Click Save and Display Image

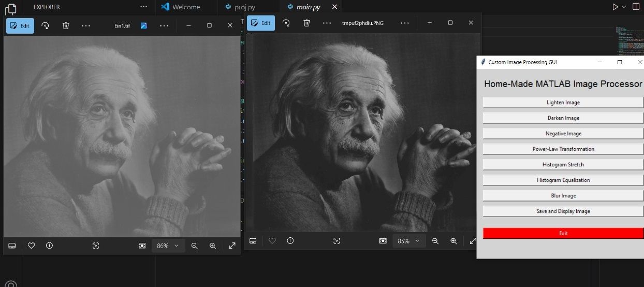pyautogui.click(x=563, y=211)
